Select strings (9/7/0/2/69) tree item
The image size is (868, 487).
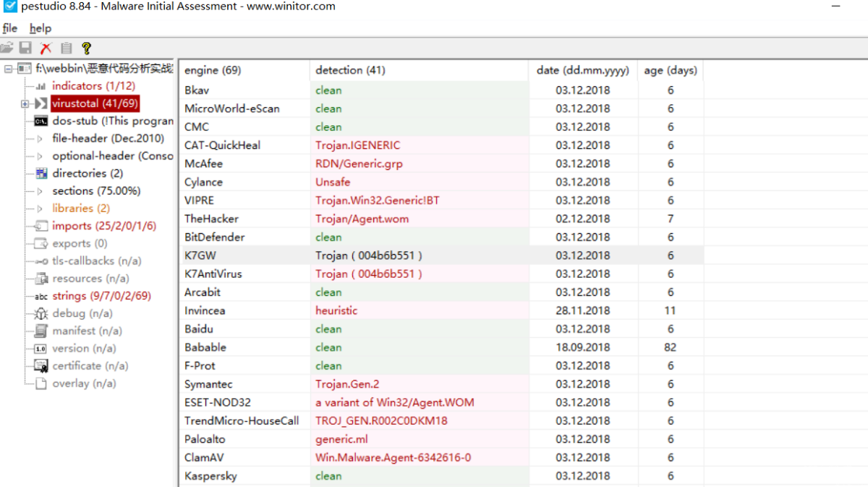101,296
